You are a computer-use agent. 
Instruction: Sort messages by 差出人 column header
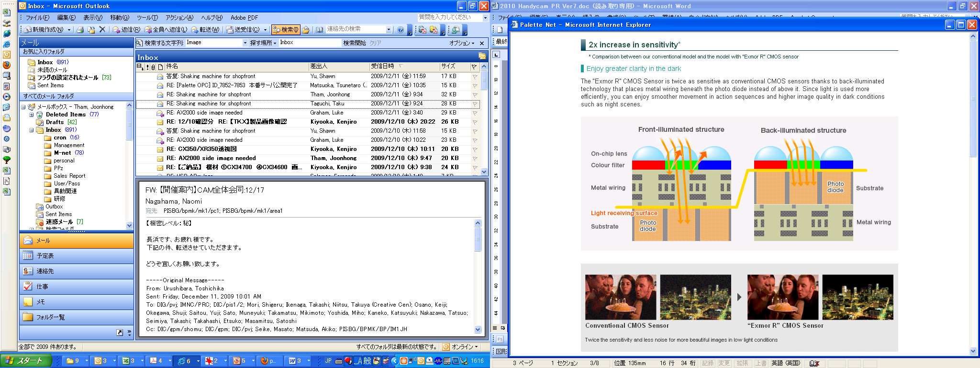coord(339,67)
